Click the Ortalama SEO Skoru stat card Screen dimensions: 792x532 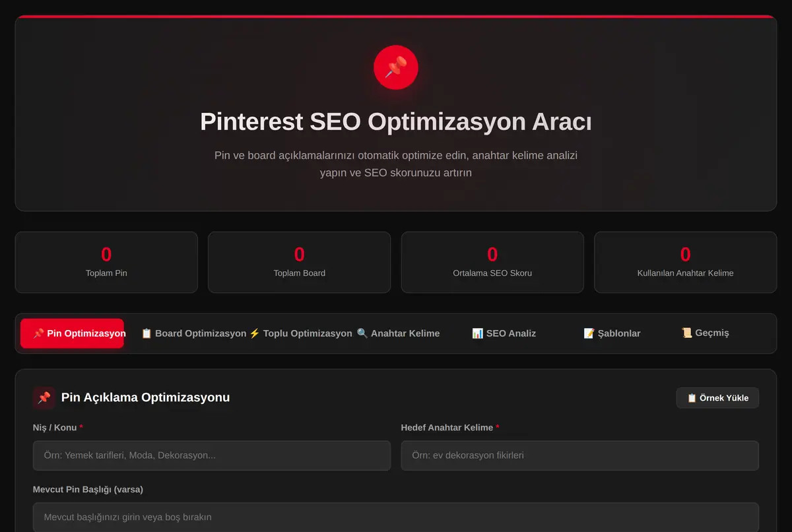pyautogui.click(x=492, y=262)
